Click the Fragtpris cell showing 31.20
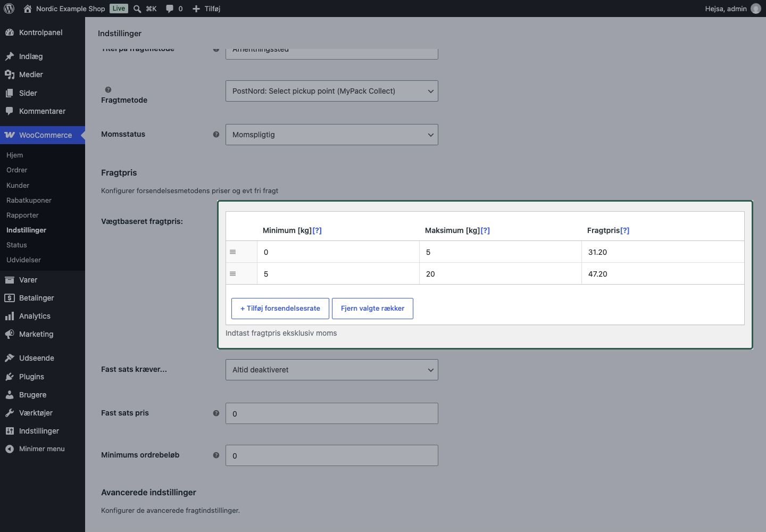This screenshot has width=766, height=532. [x=663, y=252]
